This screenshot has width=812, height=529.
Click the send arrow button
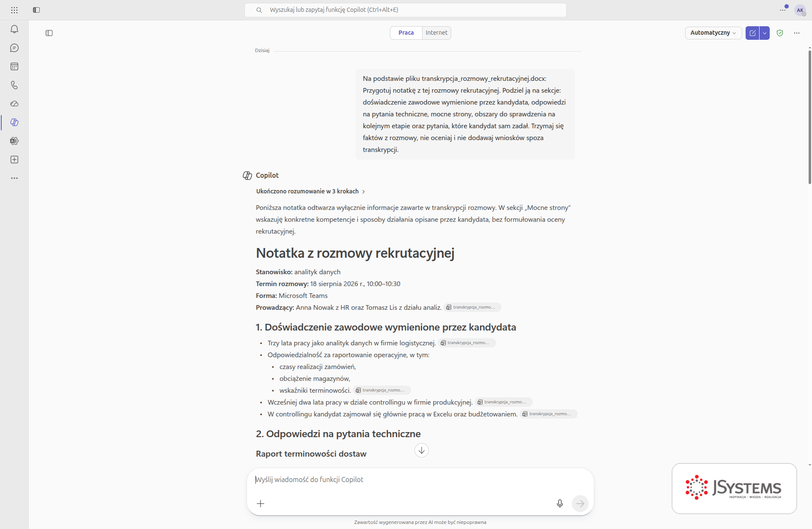pos(580,503)
